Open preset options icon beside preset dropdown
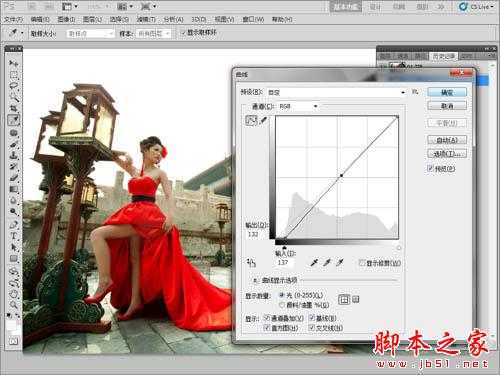Viewport: 500px width, 375px height. click(415, 91)
